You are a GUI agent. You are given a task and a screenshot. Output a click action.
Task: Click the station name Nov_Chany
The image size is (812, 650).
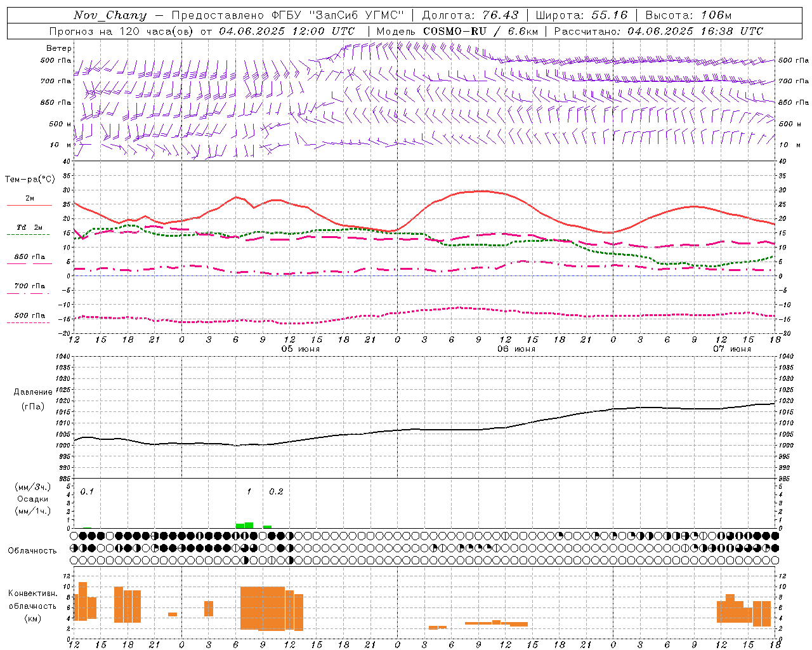coord(110,15)
